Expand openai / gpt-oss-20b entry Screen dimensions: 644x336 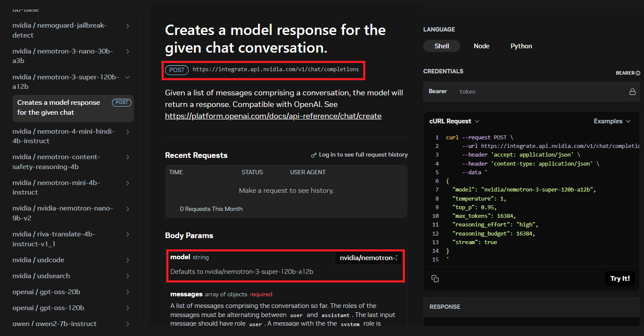point(128,292)
